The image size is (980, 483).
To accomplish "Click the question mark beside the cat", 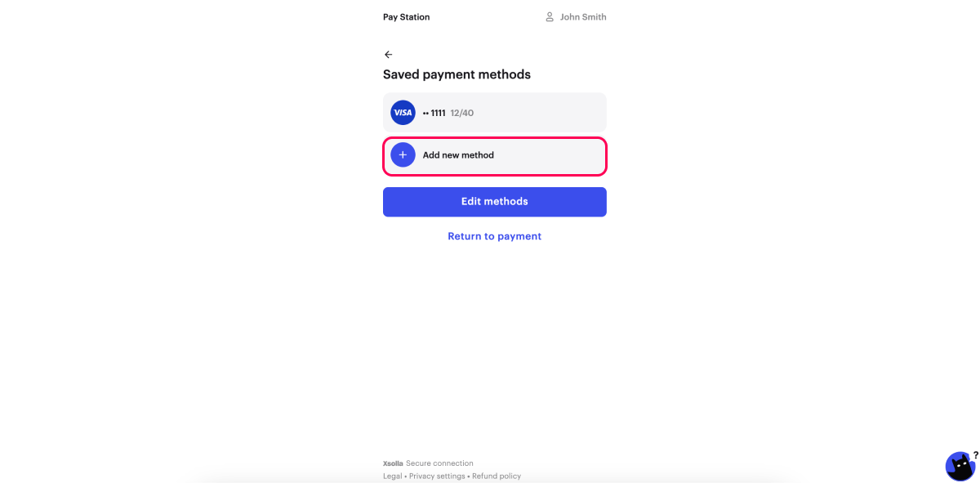I will pos(975,455).
